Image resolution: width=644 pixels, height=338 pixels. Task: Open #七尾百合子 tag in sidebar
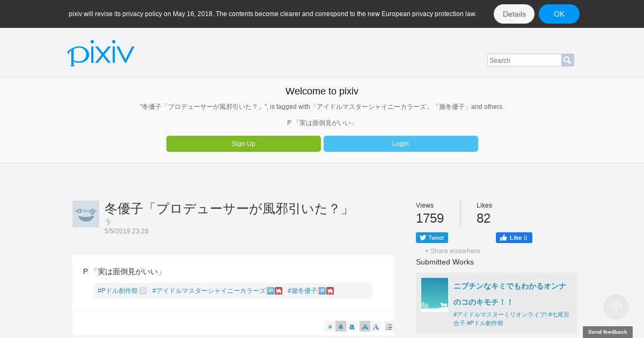click(559, 315)
